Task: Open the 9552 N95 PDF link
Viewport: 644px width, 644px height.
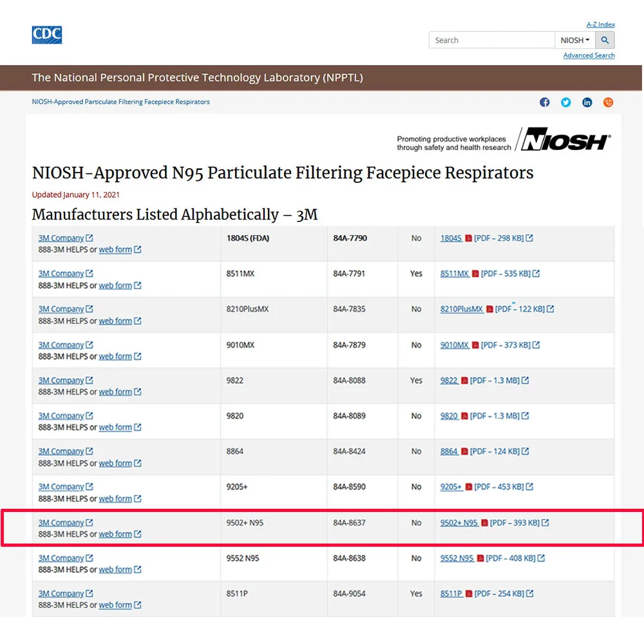Action: tap(457, 558)
